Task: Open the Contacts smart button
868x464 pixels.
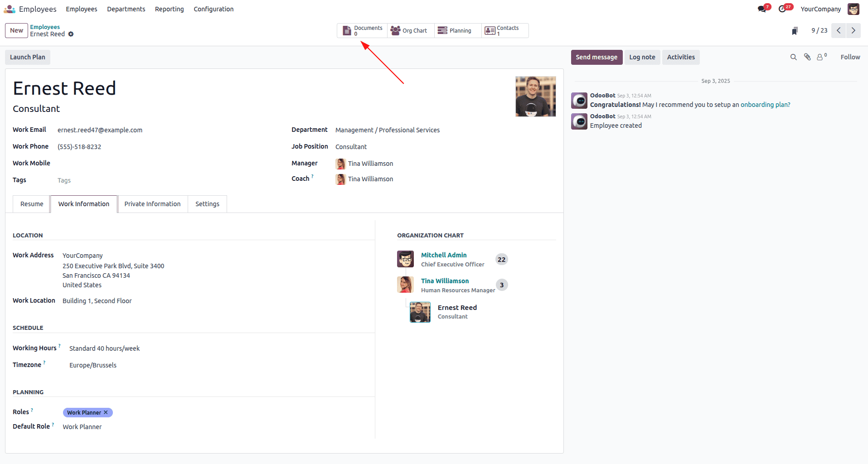Action: click(x=504, y=30)
